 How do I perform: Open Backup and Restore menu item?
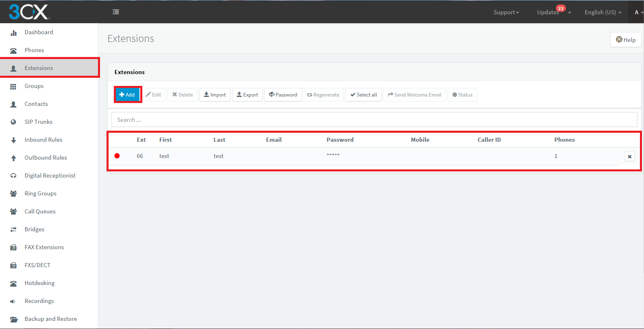[50, 319]
